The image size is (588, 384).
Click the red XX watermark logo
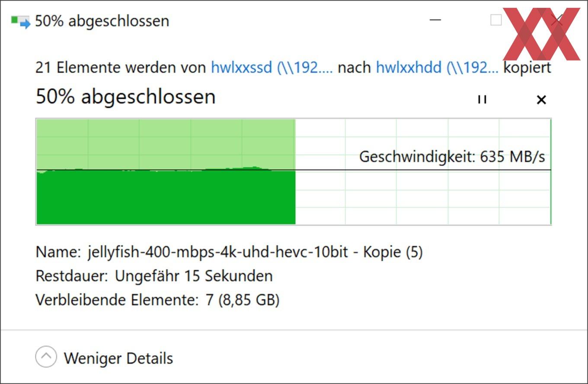pos(541,34)
